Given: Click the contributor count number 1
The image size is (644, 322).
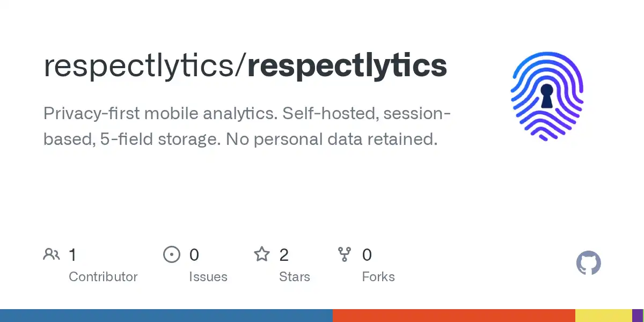Looking at the screenshot, I should tap(73, 255).
